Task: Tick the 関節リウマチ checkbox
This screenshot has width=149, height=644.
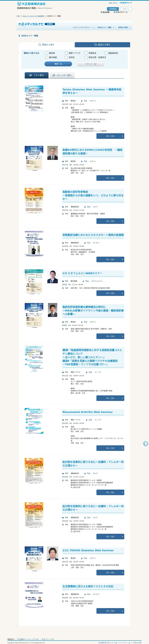Action: coord(66,53)
